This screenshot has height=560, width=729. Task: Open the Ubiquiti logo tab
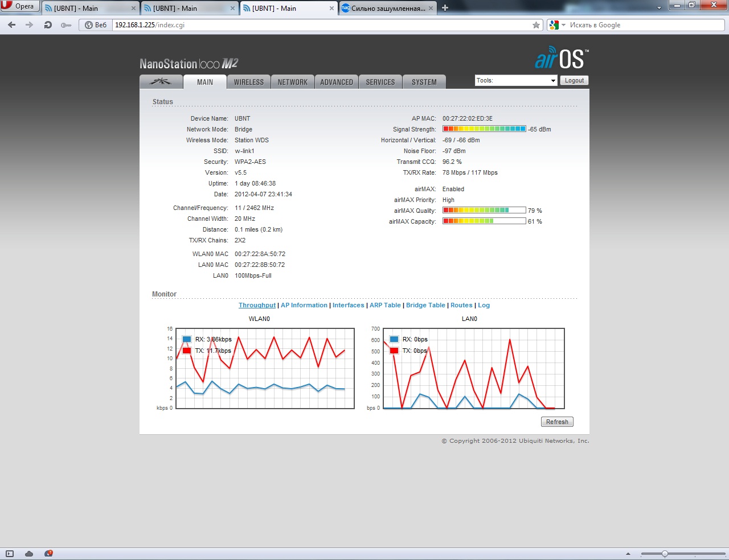tap(161, 82)
